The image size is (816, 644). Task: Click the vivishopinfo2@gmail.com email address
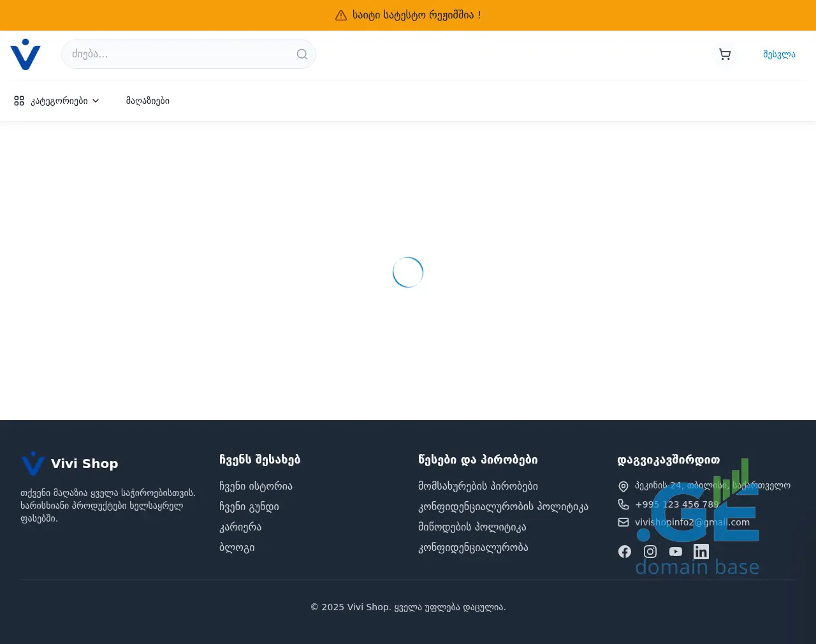692,522
